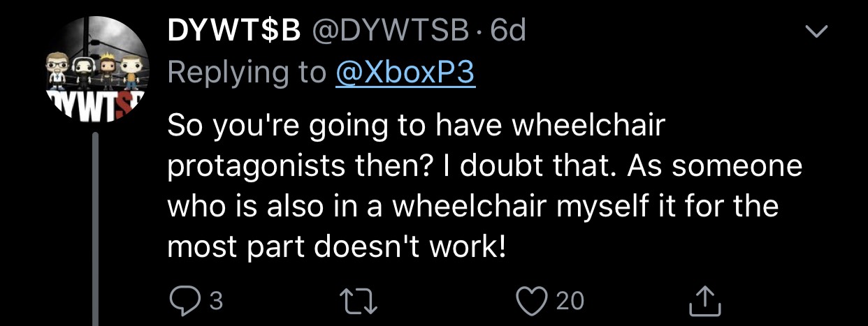Click the 'most part doesn't work!' line
This screenshot has width=868, height=326.
click(335, 247)
